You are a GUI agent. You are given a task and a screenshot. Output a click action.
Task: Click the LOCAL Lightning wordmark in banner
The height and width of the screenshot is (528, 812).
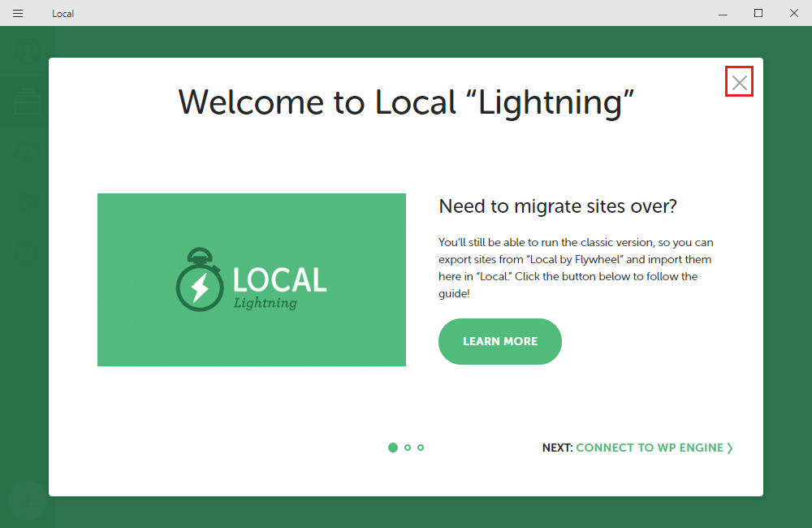click(279, 286)
